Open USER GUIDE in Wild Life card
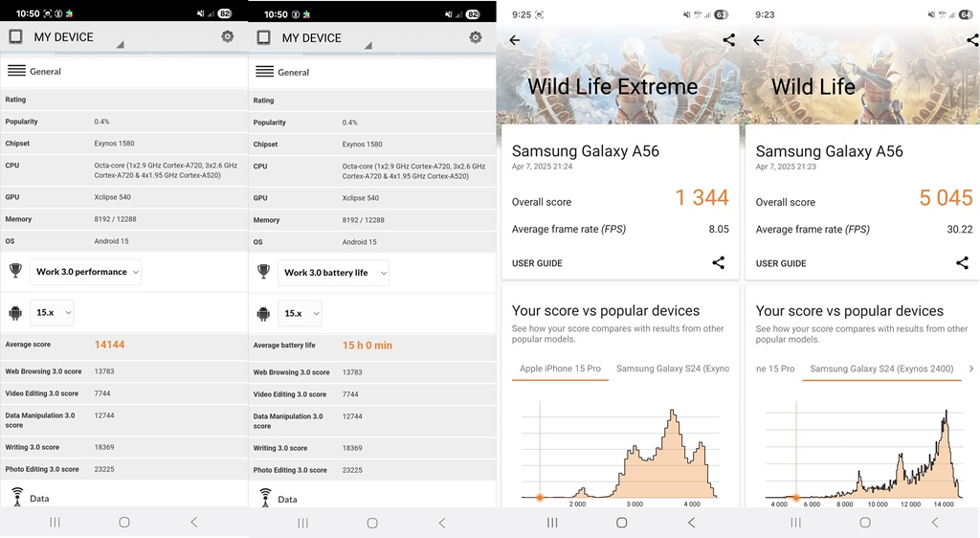This screenshot has width=980, height=538. 781,263
